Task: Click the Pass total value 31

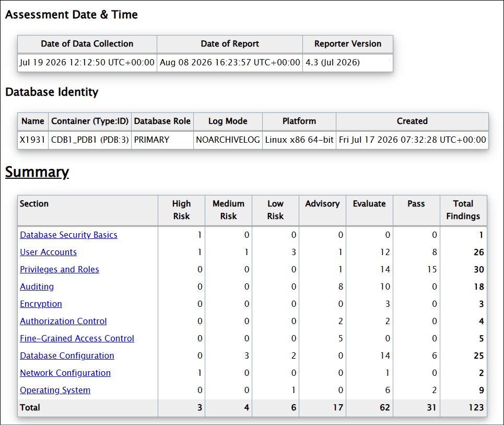Action: point(431,408)
